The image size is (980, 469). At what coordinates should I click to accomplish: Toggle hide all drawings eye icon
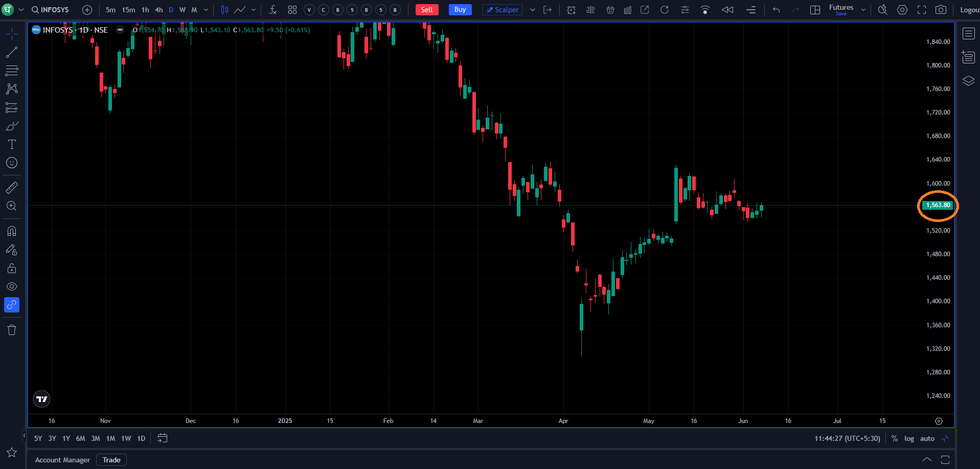(12, 286)
